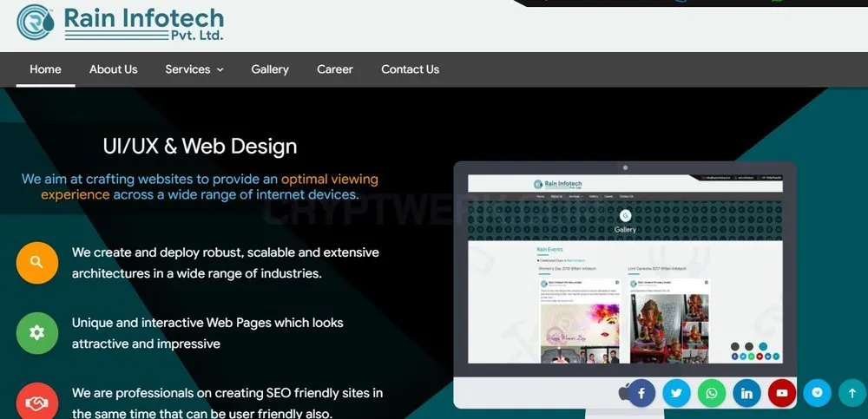
Task: Share via the Facebook button
Action: (x=641, y=394)
